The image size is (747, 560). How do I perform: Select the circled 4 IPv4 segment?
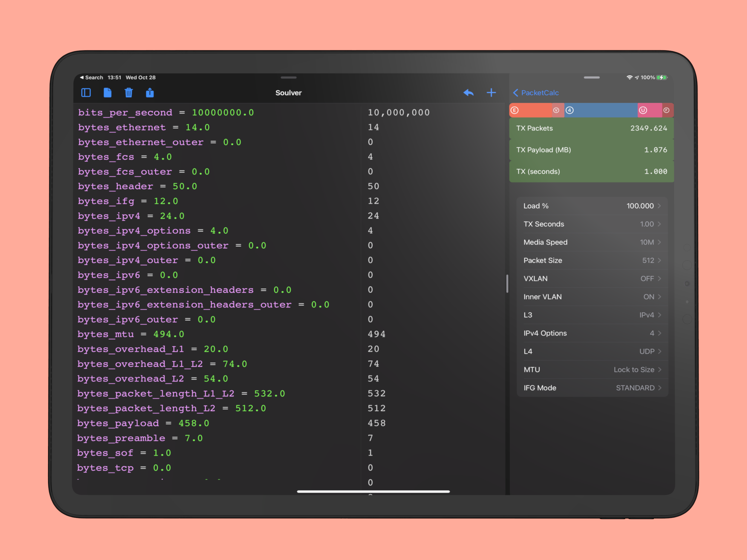tap(570, 111)
